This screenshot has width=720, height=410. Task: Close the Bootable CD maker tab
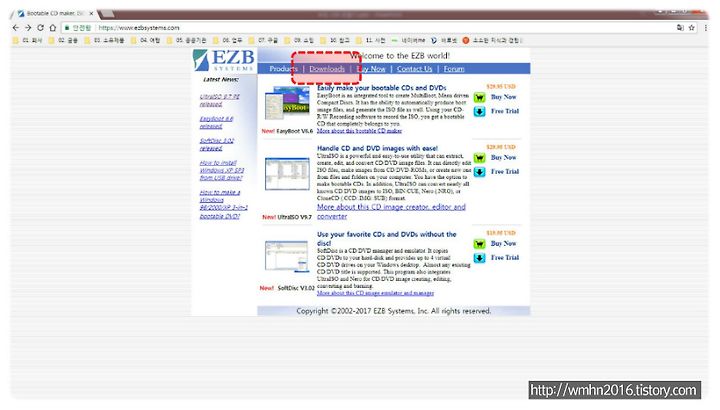pos(91,14)
